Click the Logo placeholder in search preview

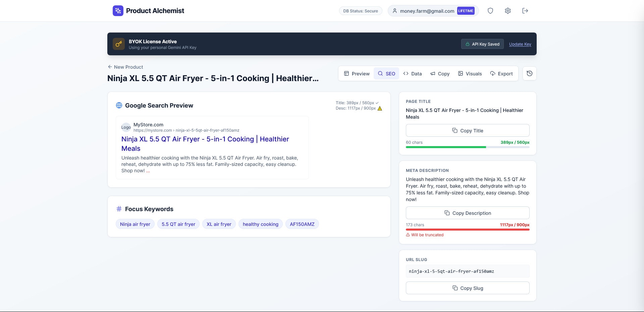126,127
